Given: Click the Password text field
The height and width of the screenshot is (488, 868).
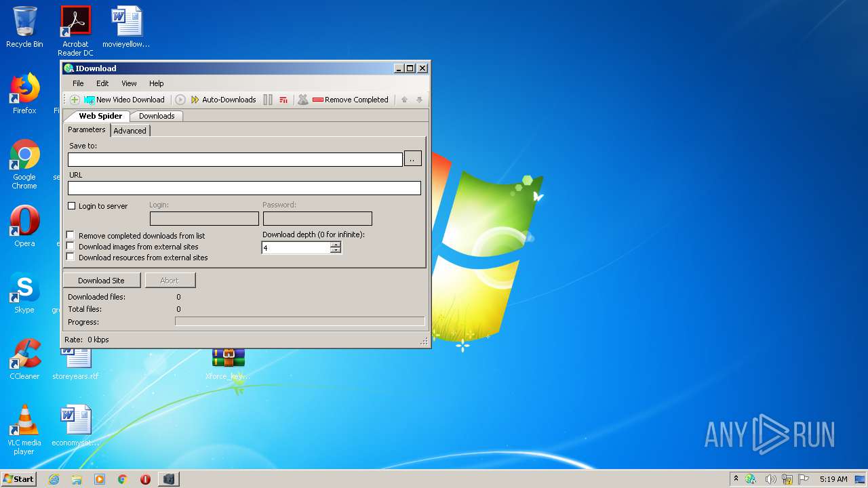Looking at the screenshot, I should tap(317, 218).
